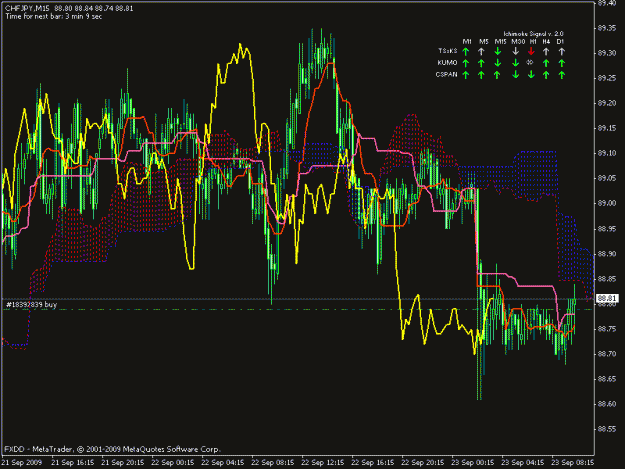Click the CSPAN M30 down arrow
625x469 pixels.
coord(515,75)
